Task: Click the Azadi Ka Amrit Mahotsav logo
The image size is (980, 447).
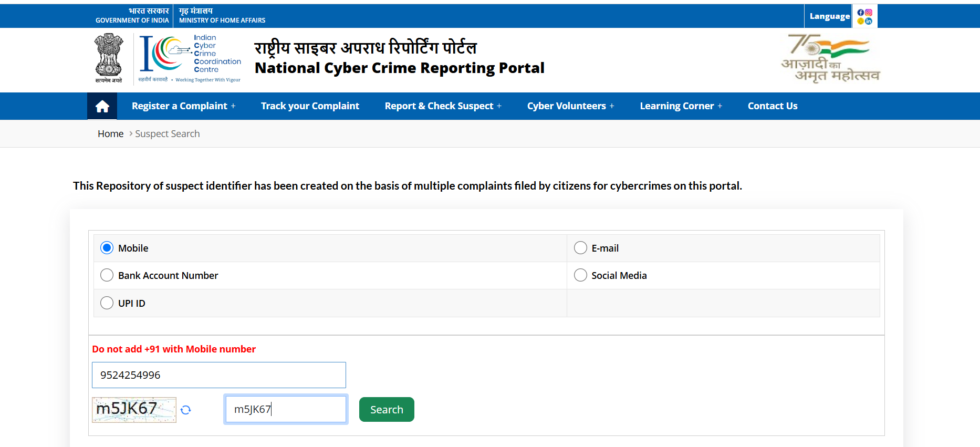Action: coord(830,59)
